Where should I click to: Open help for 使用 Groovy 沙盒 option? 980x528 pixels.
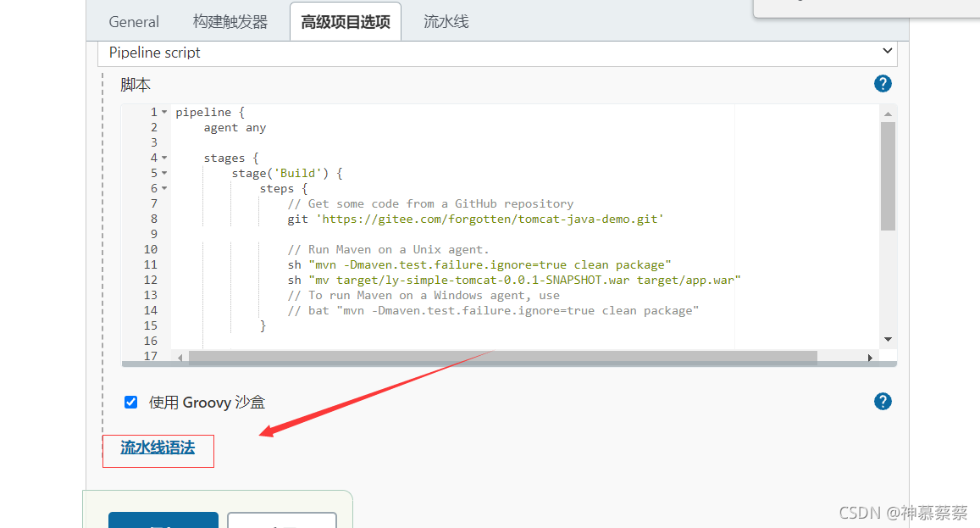(x=883, y=402)
